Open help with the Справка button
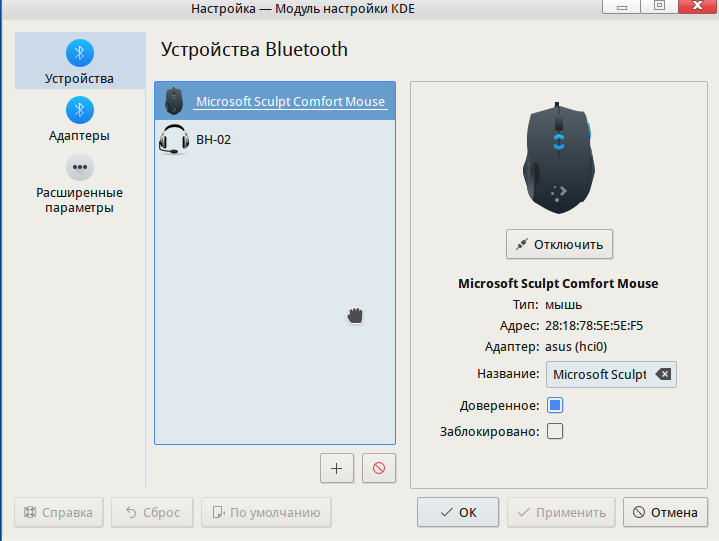 [x=59, y=512]
